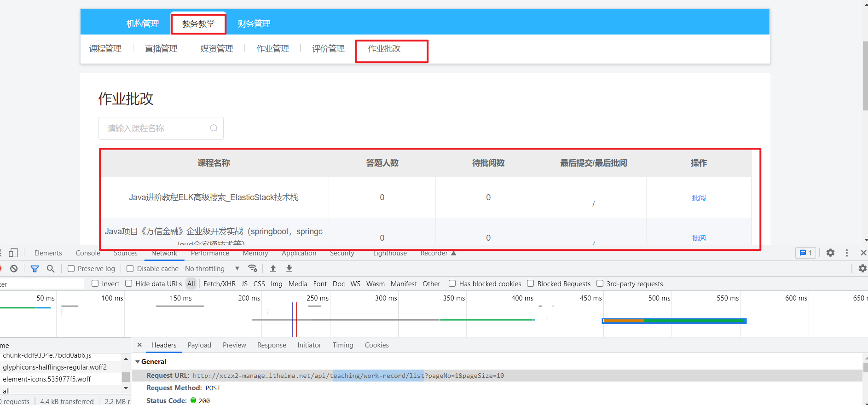Open the 直播管理 submenu
Screen dimensions: 868x405
tap(161, 48)
